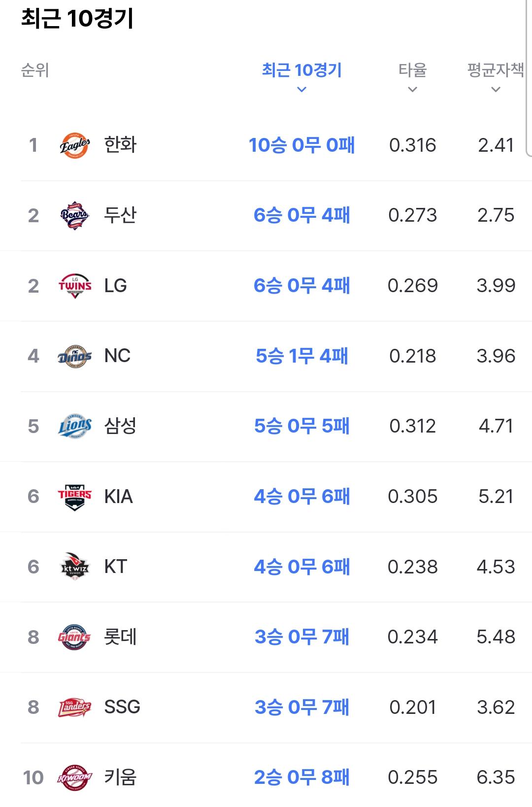This screenshot has height=807, width=532.
Task: Expand the 타율 sort chevron
Action: click(413, 90)
